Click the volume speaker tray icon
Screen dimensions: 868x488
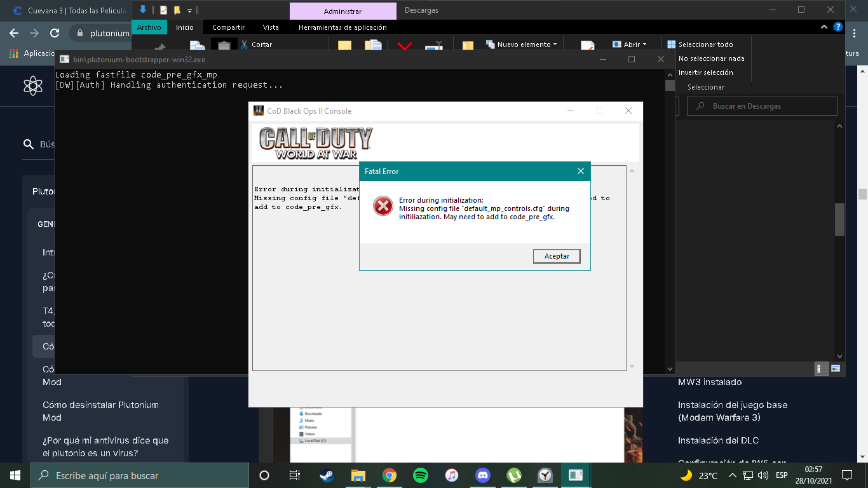[763, 475]
